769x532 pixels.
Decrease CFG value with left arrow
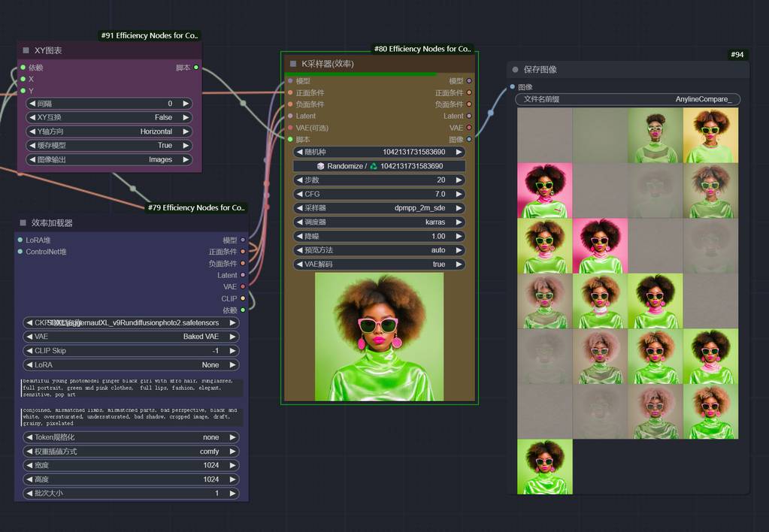(x=299, y=194)
